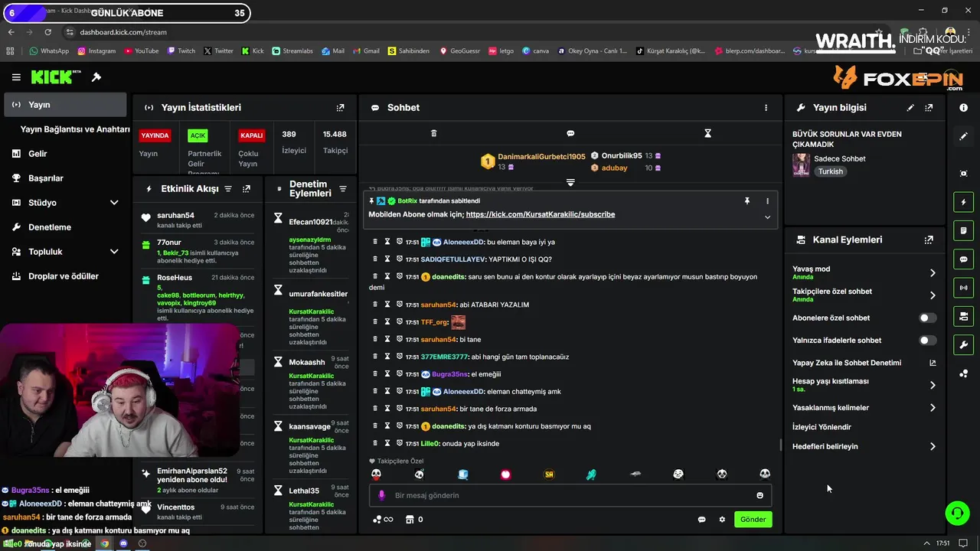This screenshot has width=980, height=551.
Task: Click the trash icon in chat toolbar
Action: pos(433,133)
